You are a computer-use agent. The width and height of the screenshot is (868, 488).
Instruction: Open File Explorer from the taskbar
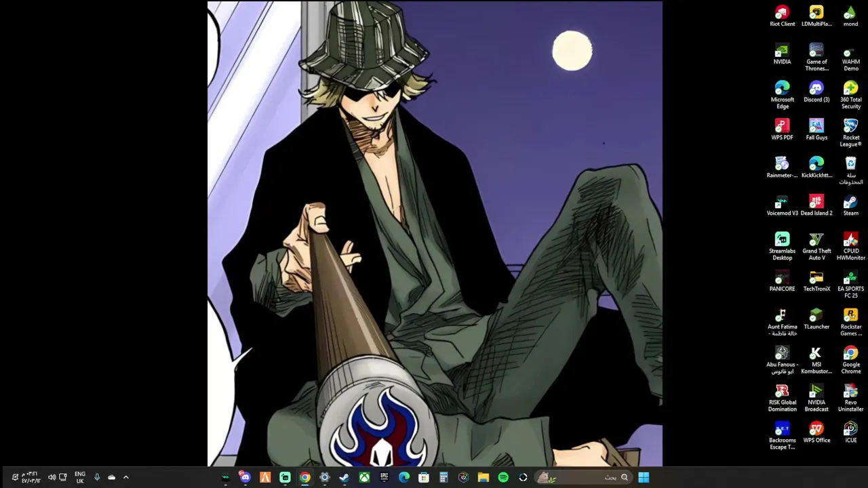click(x=484, y=477)
